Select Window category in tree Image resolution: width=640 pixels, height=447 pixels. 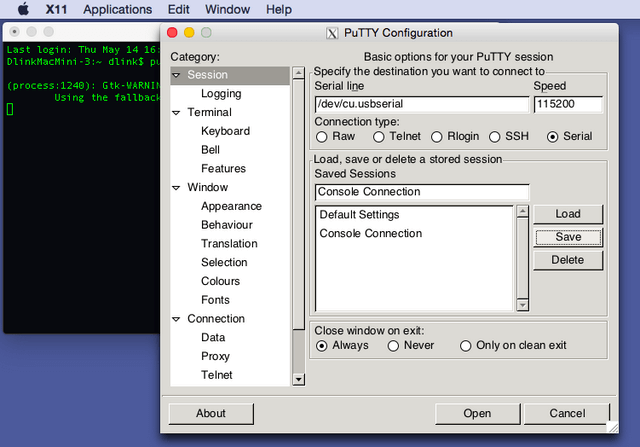(x=207, y=187)
